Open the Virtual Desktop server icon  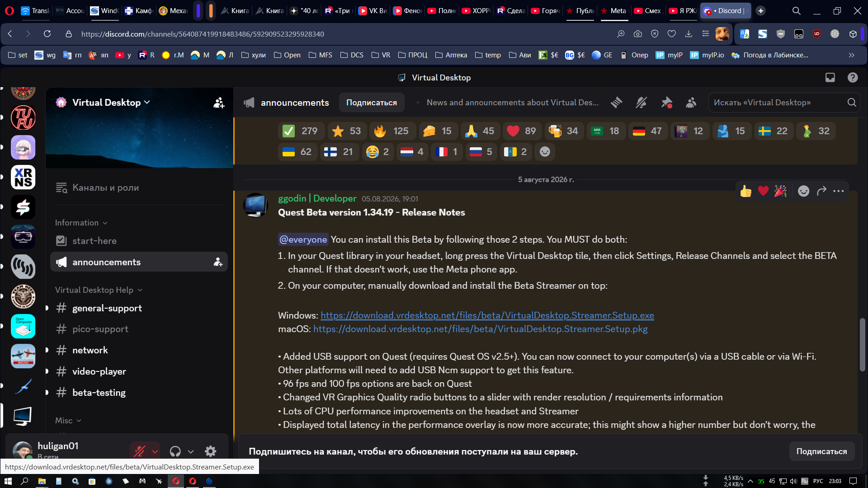coord(23,416)
